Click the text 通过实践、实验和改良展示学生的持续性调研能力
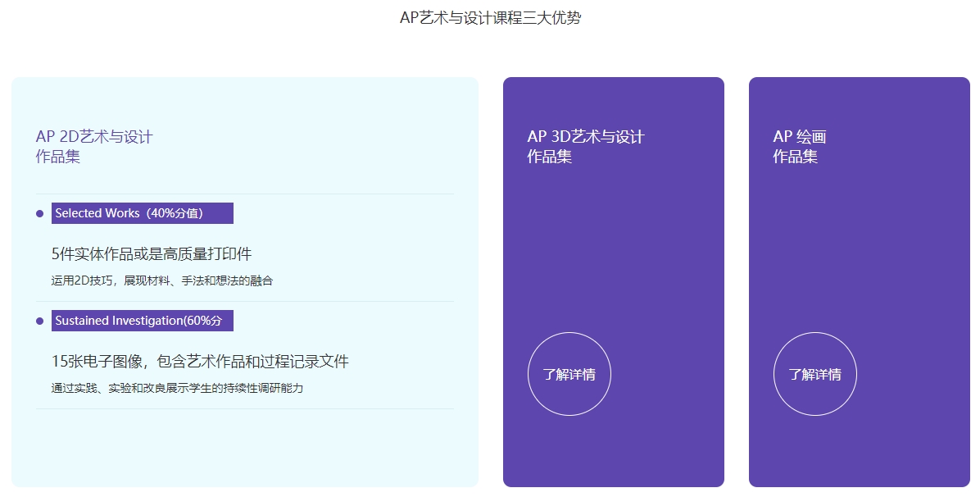 pos(177,388)
